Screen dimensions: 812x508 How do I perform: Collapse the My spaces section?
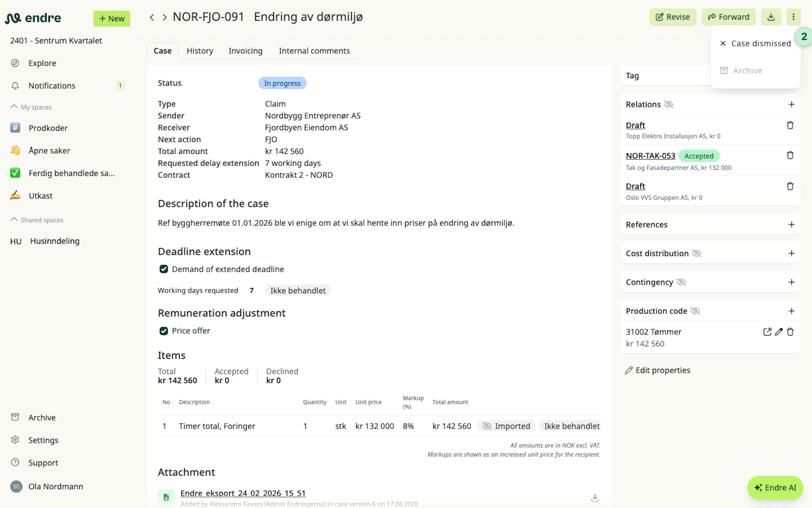31,107
